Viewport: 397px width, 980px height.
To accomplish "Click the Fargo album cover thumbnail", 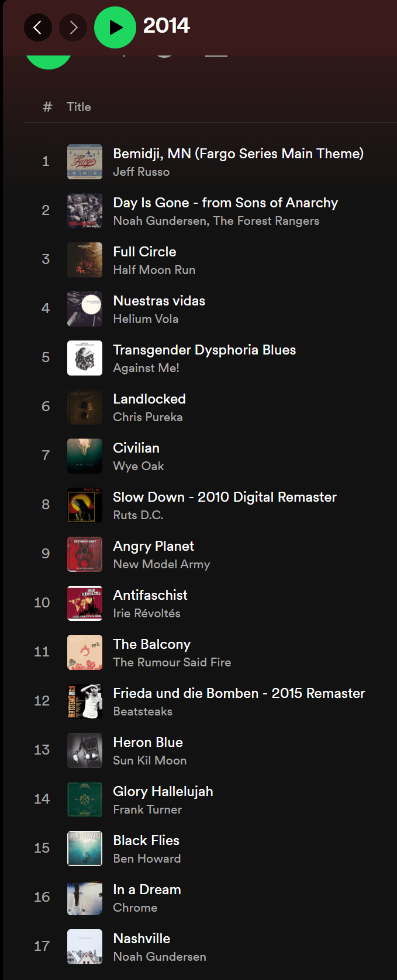I will tap(85, 162).
